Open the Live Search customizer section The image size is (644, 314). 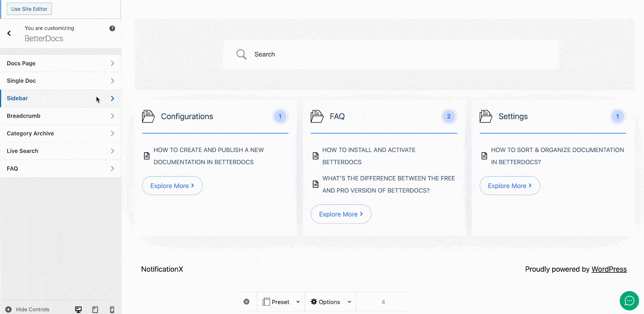point(60,151)
